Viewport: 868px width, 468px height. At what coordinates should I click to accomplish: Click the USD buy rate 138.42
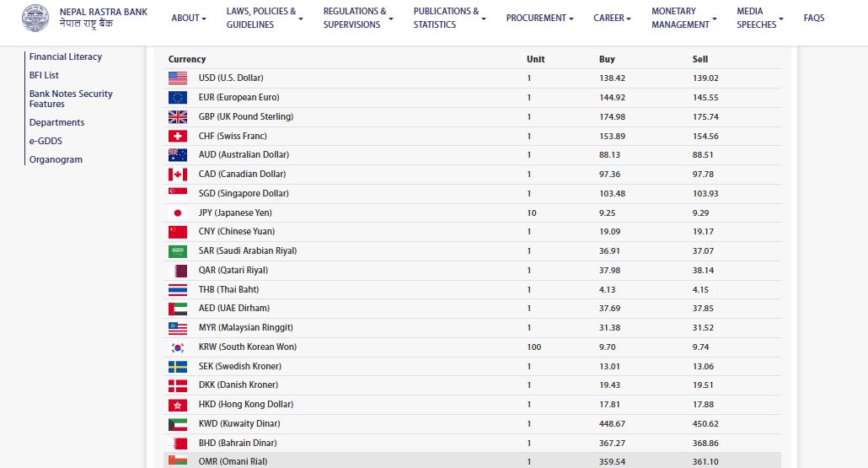tap(613, 78)
